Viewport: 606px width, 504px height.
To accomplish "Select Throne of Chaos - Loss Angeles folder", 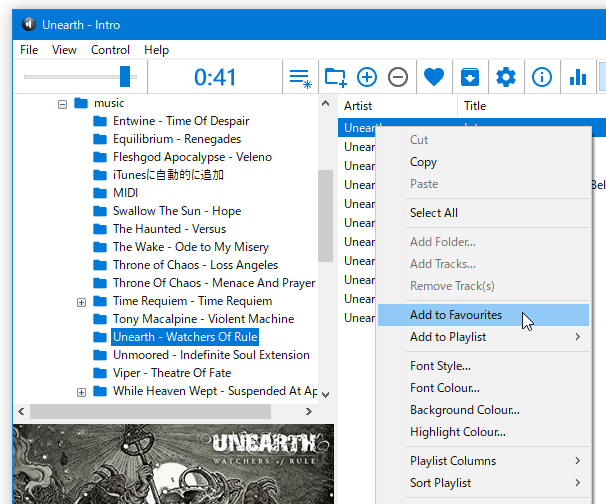I will pyautogui.click(x=195, y=265).
